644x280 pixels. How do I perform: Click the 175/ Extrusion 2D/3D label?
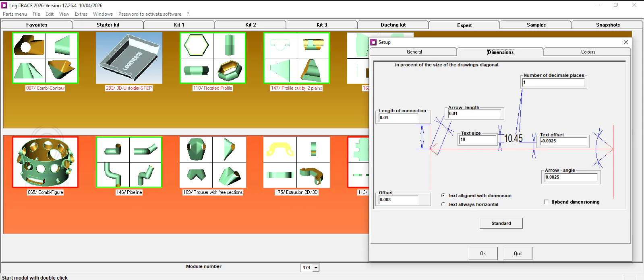296,192
